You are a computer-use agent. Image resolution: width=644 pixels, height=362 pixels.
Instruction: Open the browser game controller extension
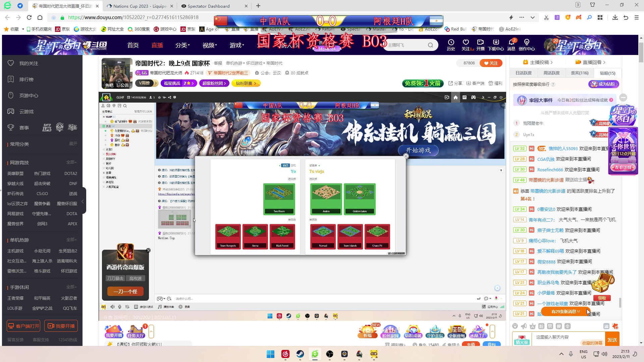[579, 17]
